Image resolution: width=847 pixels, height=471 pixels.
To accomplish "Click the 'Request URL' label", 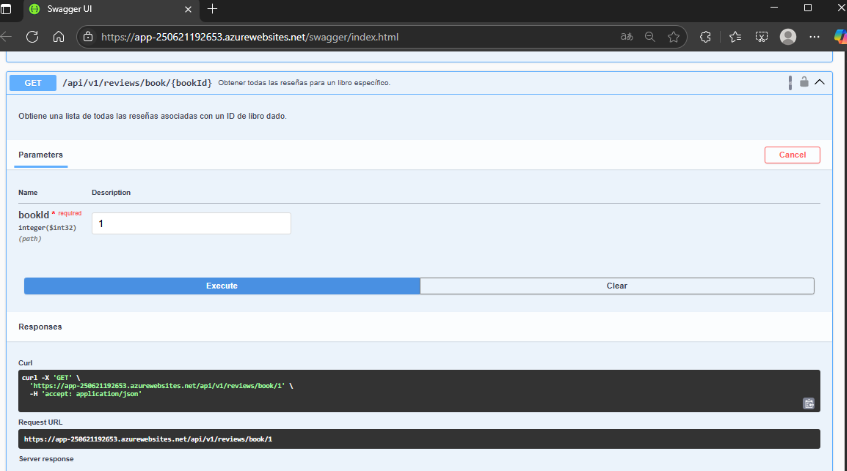I will 41,422.
